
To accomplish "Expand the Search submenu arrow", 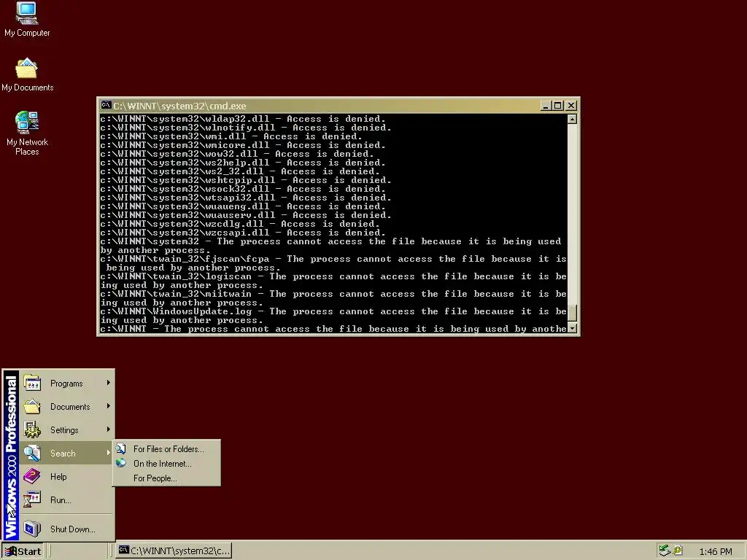I will [x=109, y=452].
